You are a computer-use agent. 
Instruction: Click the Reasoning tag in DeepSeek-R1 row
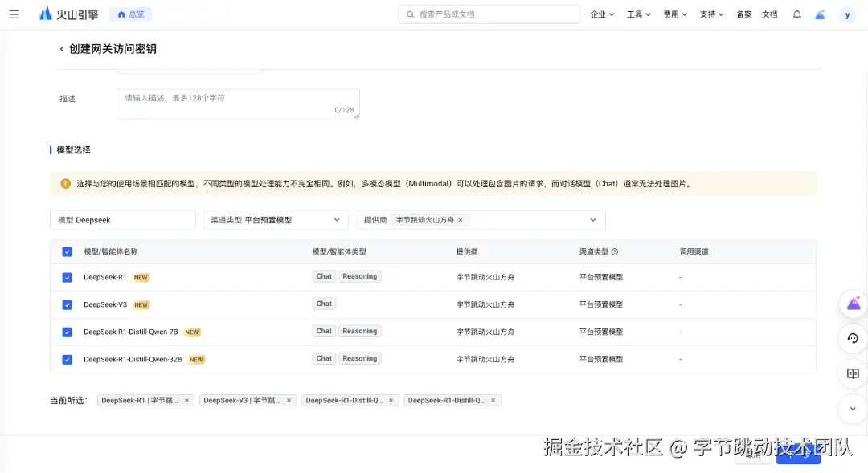point(360,276)
